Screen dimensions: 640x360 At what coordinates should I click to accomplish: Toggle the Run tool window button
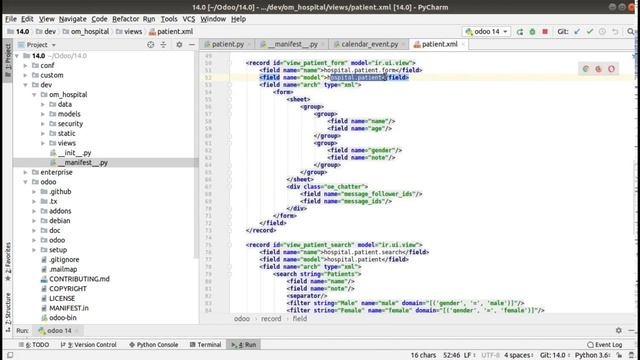click(244, 345)
